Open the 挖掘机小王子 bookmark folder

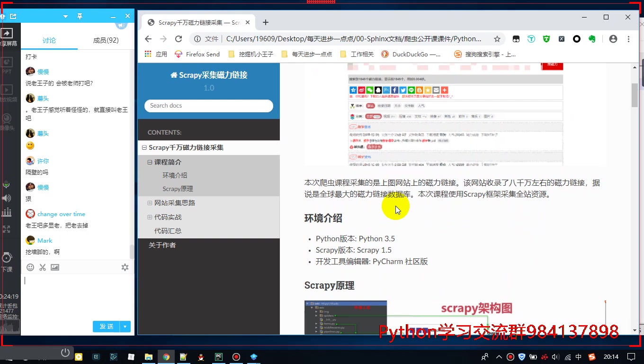(251, 54)
